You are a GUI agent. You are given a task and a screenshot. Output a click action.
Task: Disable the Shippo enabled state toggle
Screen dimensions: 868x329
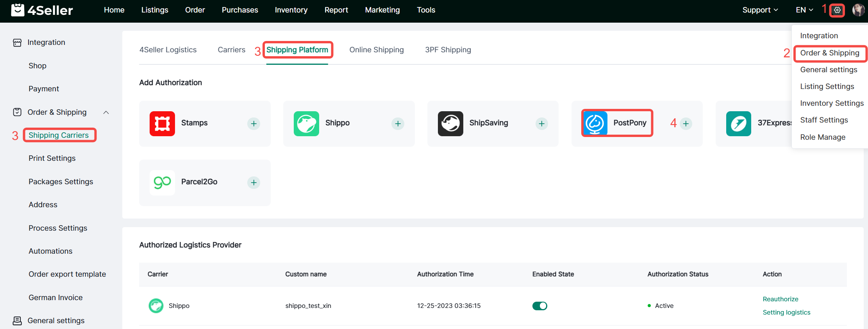(539, 306)
